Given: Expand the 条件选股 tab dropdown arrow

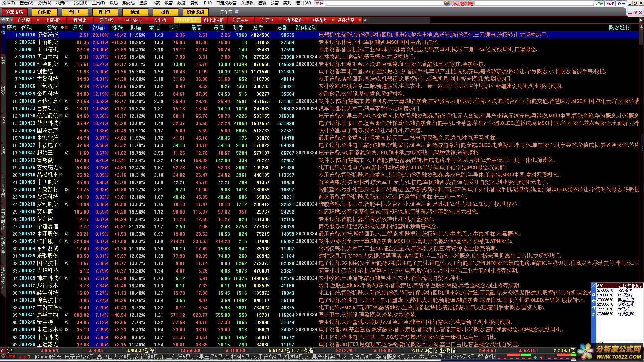Looking at the screenshot, I should coord(360,20).
